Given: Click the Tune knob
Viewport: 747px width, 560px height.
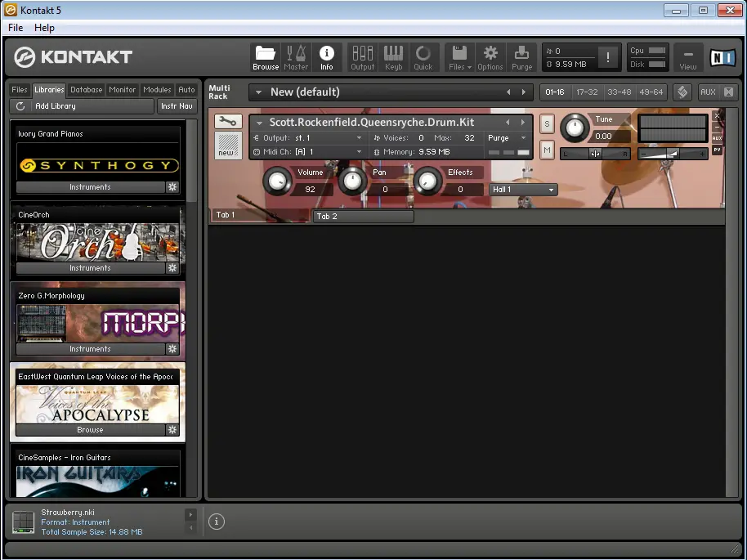Looking at the screenshot, I should tap(575, 128).
